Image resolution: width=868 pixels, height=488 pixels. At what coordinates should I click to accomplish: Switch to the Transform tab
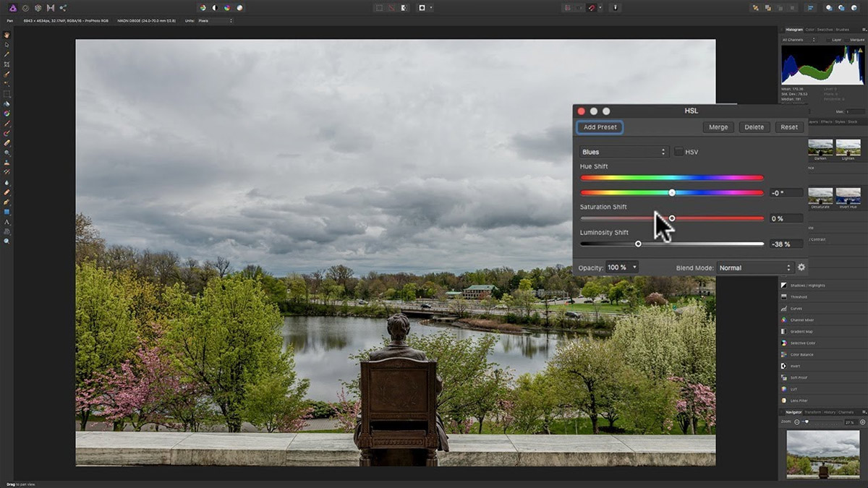point(812,412)
